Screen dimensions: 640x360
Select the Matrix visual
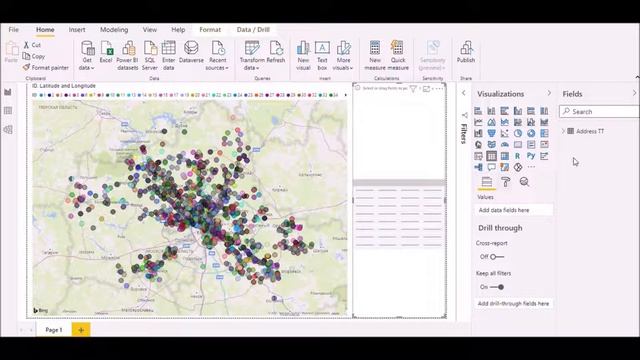click(504, 156)
